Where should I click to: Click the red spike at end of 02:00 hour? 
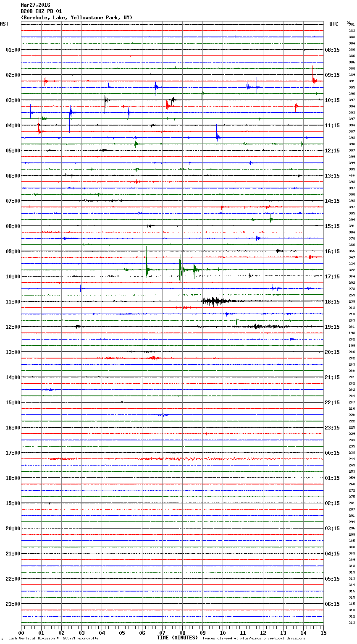pos(314,77)
